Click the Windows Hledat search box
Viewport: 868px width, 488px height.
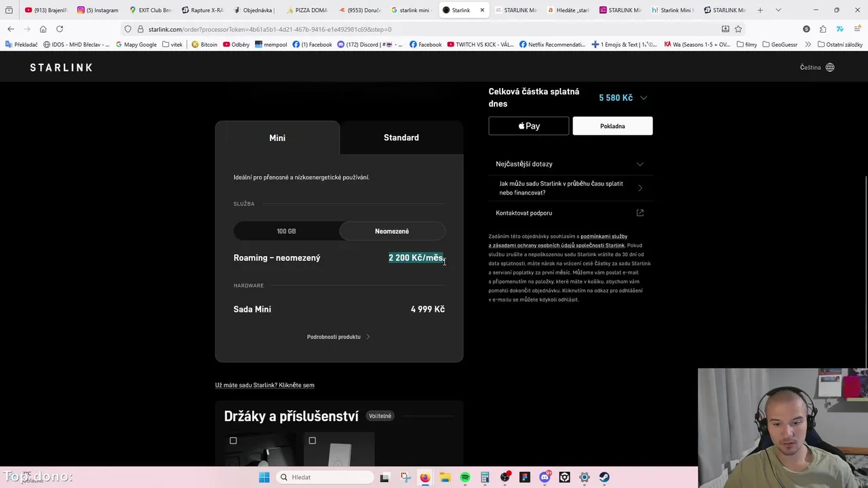point(326,477)
